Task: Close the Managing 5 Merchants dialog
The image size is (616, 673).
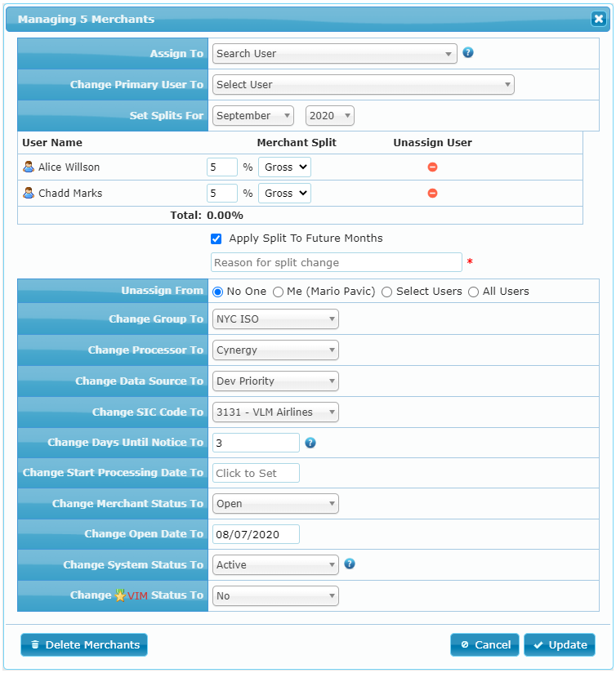Action: pos(599,19)
